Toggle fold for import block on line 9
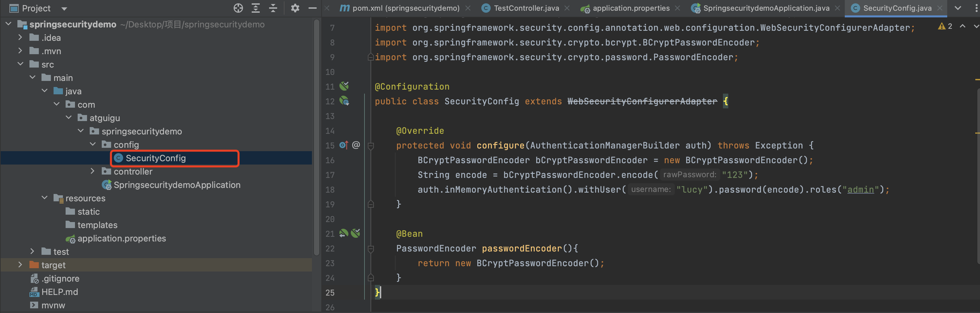The width and height of the screenshot is (980, 313). point(371,58)
